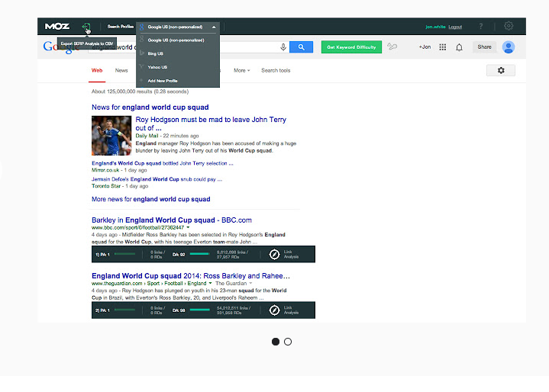
Task: Open Jermain Defoe's England World Cup snub story
Action: 157,179
